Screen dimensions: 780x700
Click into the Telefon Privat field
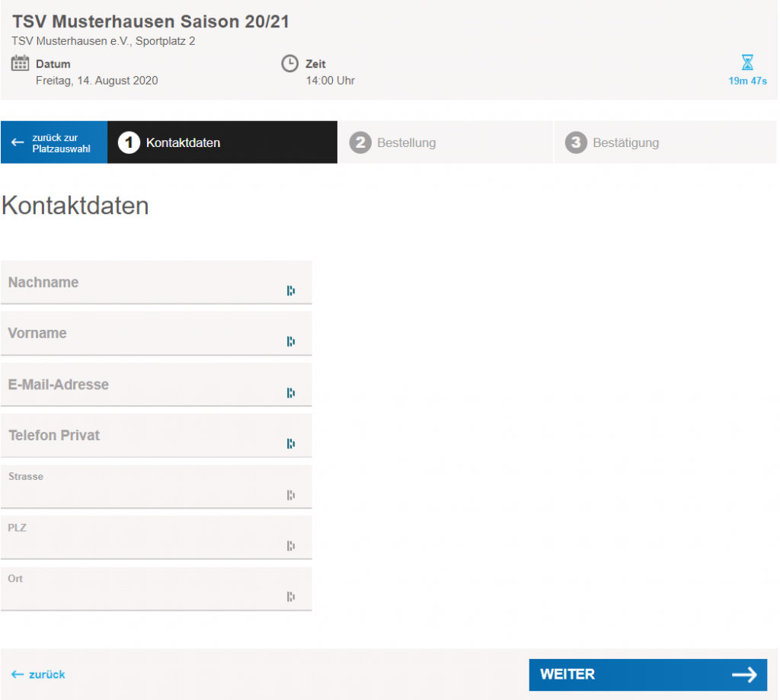point(145,436)
